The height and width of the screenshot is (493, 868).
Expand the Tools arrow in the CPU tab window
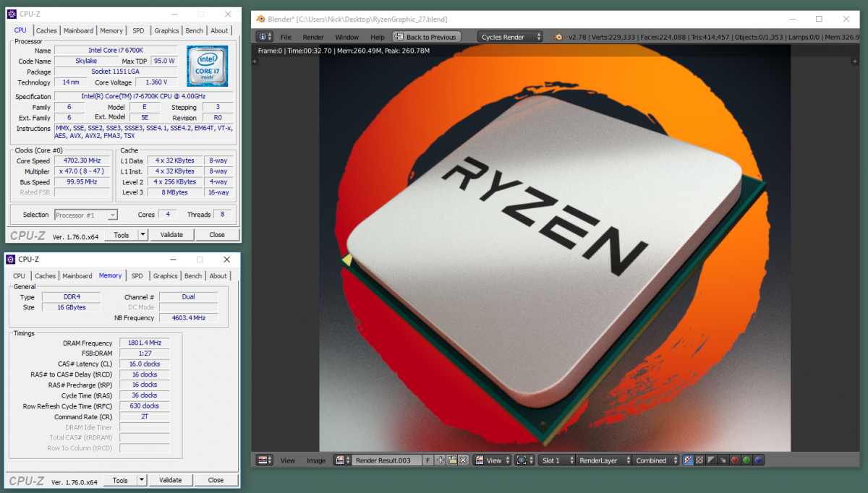(x=142, y=235)
